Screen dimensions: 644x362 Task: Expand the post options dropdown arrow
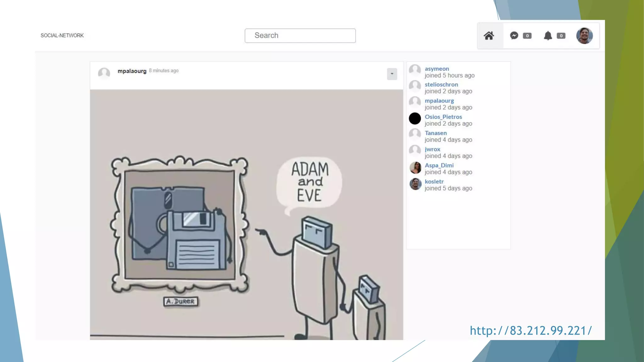pos(392,74)
